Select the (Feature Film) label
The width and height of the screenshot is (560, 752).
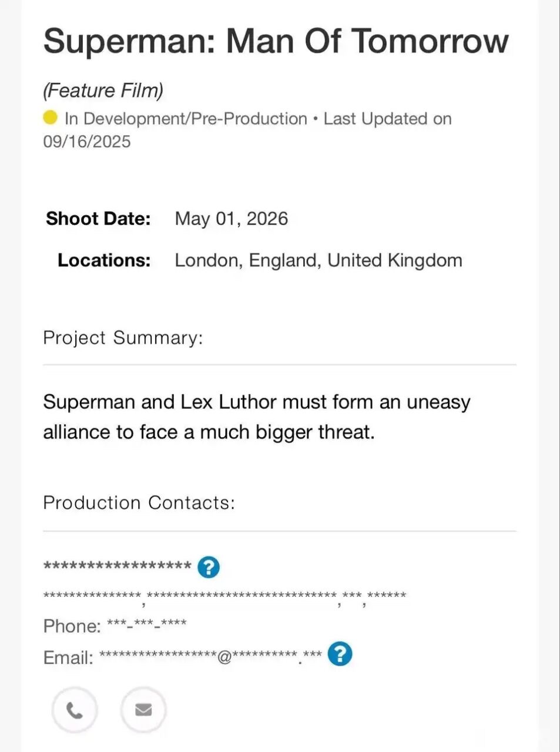[103, 90]
